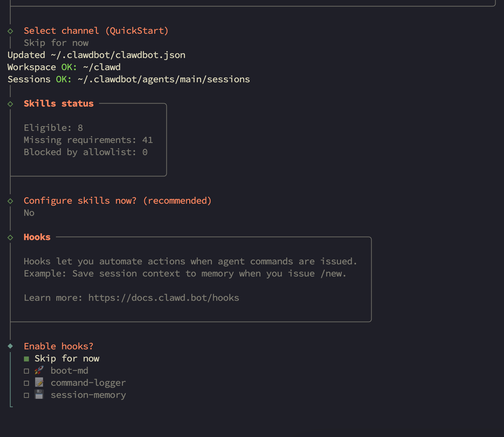The height and width of the screenshot is (437, 504).
Task: Choose the command-logger option label
Action: click(88, 383)
